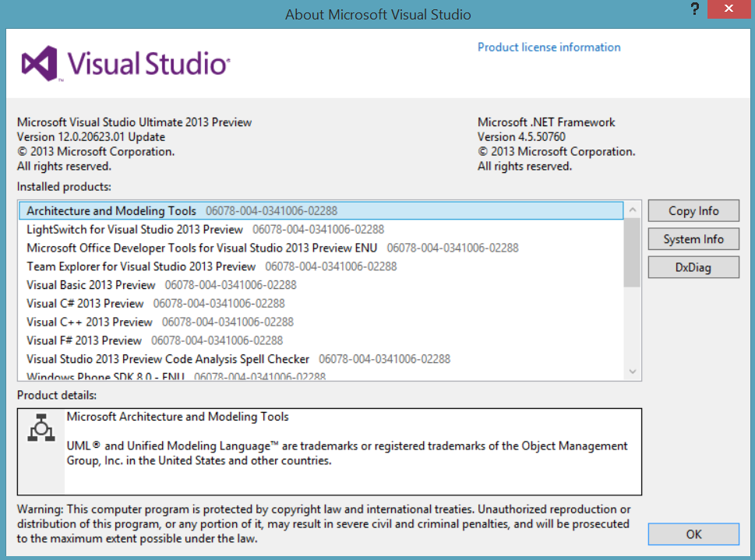Click the Architecture and Modeling Tools product icon
Image resolution: width=755 pixels, height=560 pixels.
41,428
